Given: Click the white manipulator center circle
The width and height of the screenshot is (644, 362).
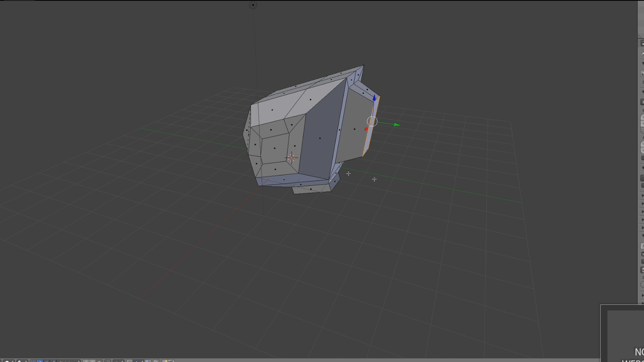Looking at the screenshot, I should pos(372,121).
